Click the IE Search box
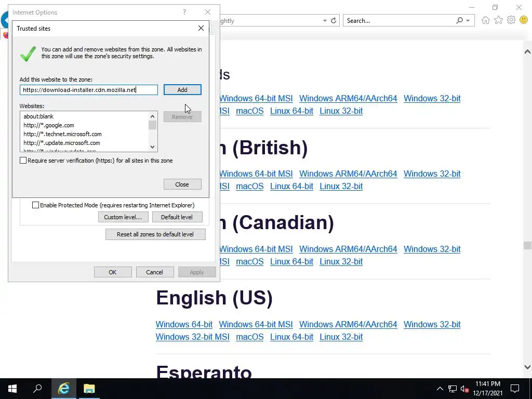Viewport: 532px width, 399px height. pos(398,21)
